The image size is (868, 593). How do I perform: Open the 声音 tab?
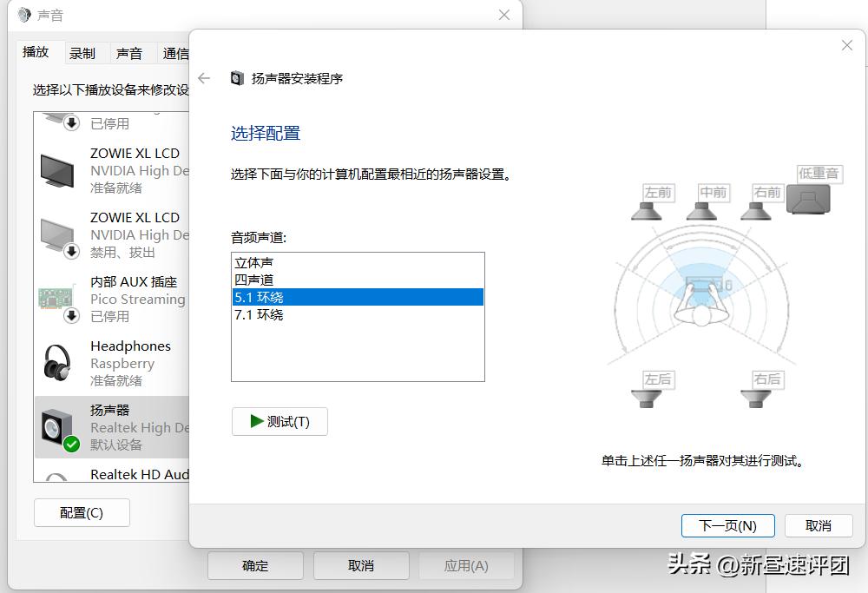click(x=131, y=52)
